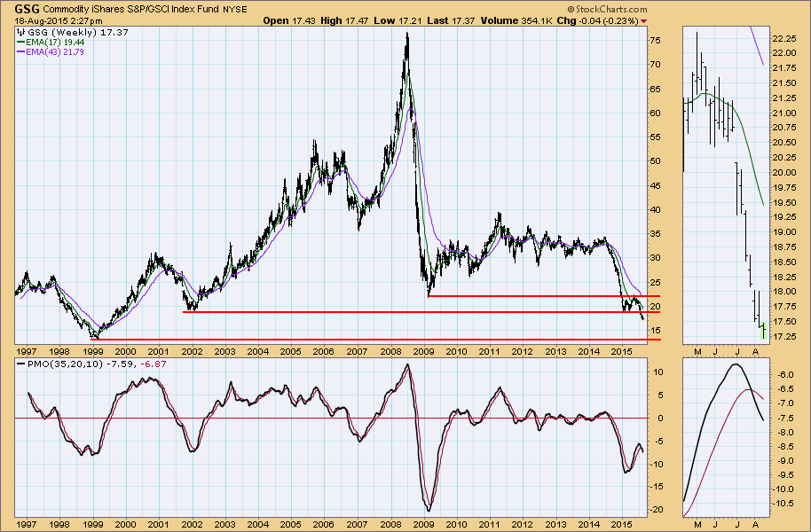
Task: Click the 2015 label on the PMO axis
Action: pos(622,524)
